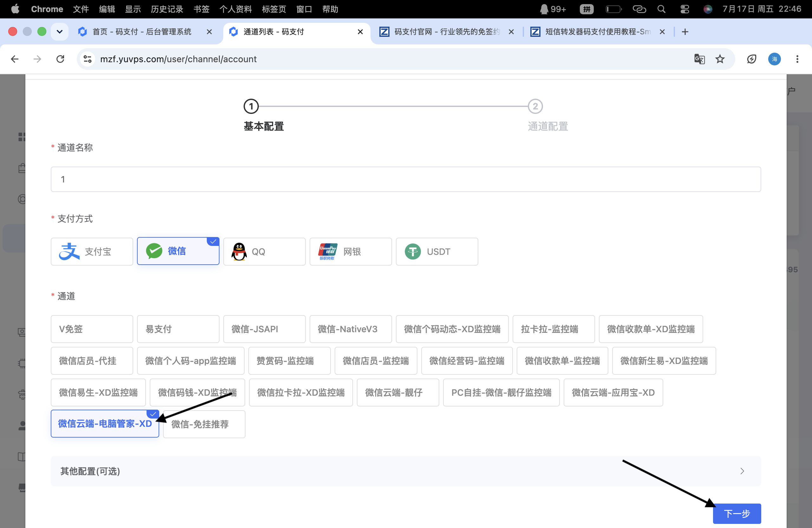Choose the V免签 channel

tap(92, 329)
